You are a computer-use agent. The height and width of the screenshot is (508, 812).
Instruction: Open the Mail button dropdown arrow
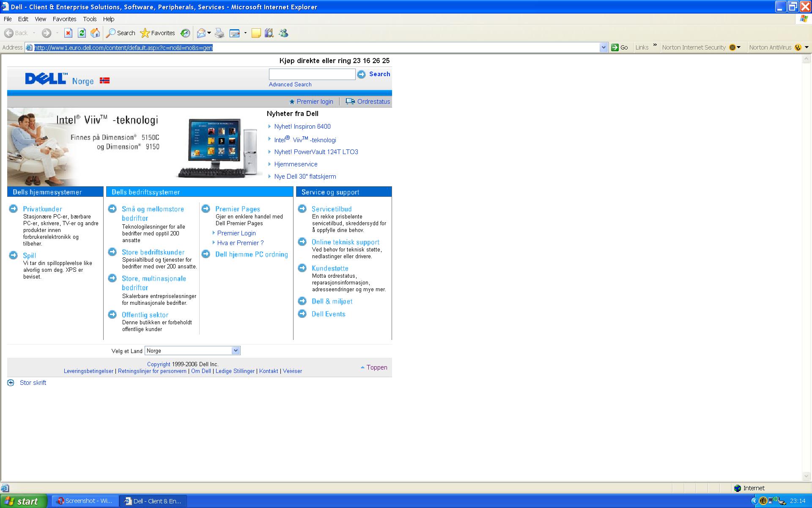209,33
